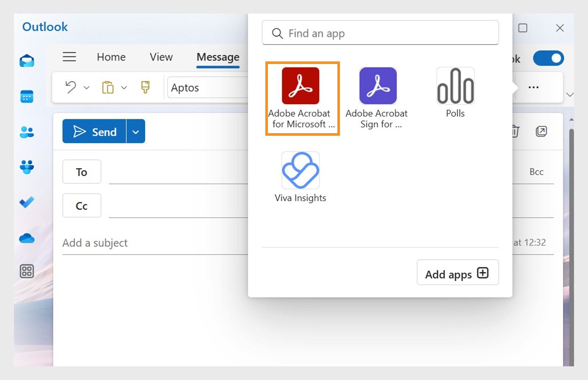Screen dimensions: 588x380
Task: Select the View tab
Action: pyautogui.click(x=161, y=57)
